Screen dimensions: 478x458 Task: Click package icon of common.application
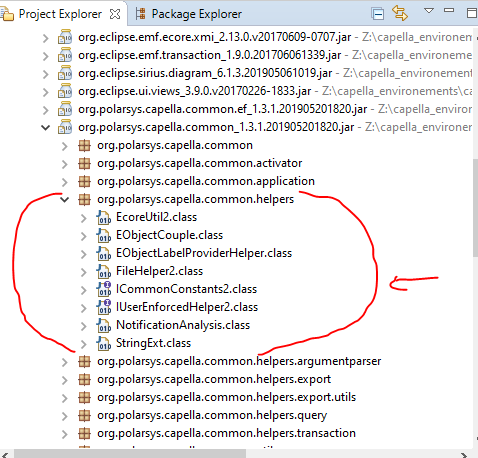pyautogui.click(x=84, y=182)
